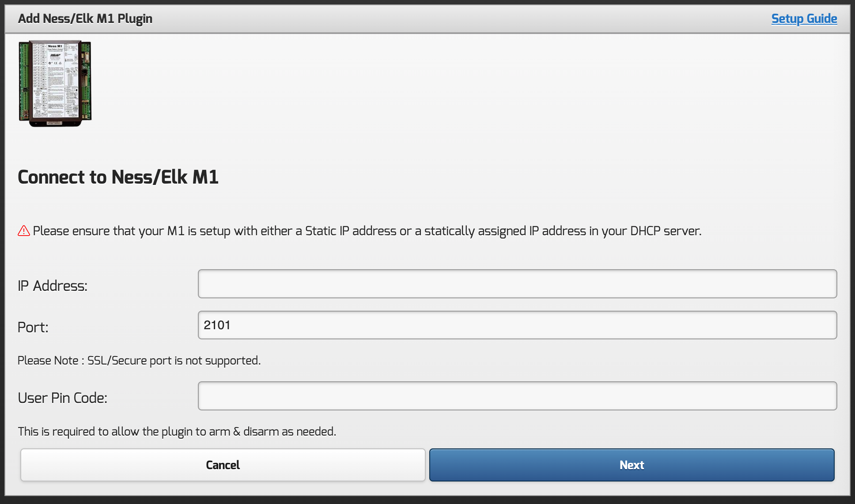
Task: Click the Static IP address warning message
Action: pos(367,231)
